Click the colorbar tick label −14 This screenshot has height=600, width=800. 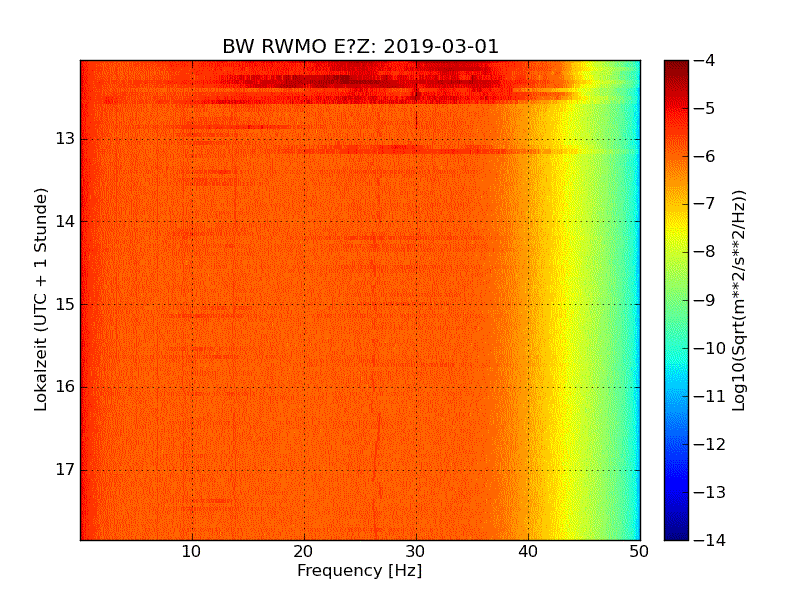pyautogui.click(x=710, y=540)
